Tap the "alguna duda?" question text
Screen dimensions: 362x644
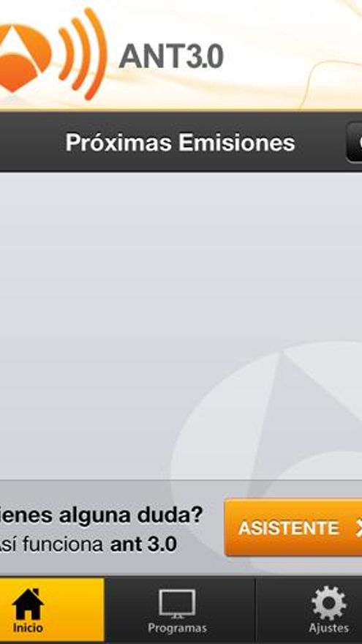click(x=131, y=515)
